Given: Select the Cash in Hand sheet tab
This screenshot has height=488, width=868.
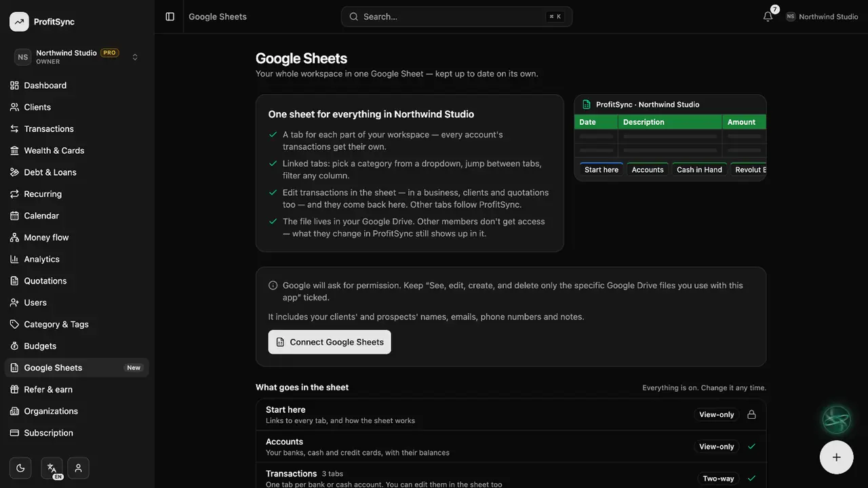Looking at the screenshot, I should tap(699, 169).
